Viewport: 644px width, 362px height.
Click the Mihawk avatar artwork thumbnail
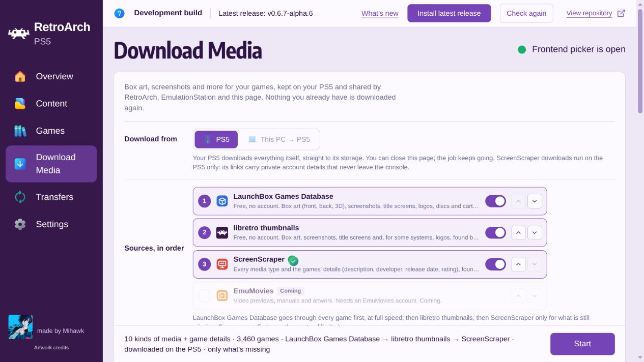pyautogui.click(x=20, y=327)
